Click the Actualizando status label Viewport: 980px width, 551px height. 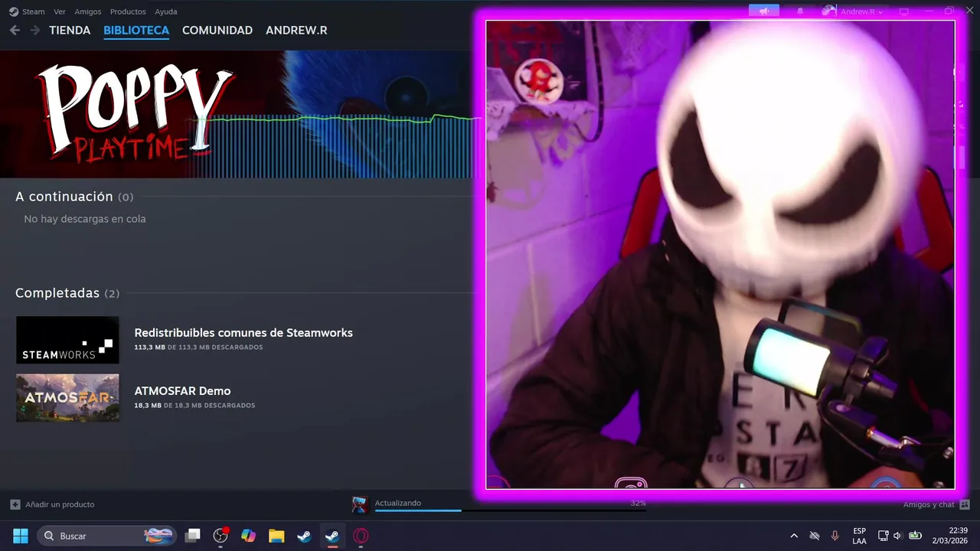(x=398, y=503)
